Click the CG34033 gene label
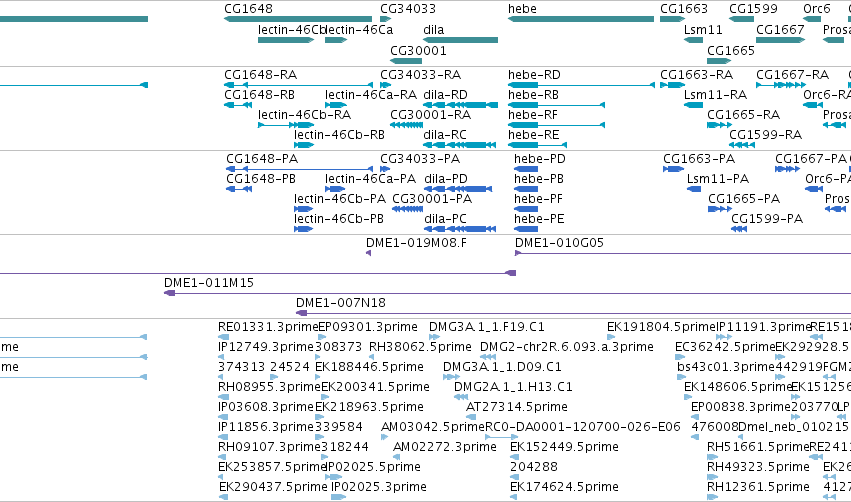 tap(408, 9)
